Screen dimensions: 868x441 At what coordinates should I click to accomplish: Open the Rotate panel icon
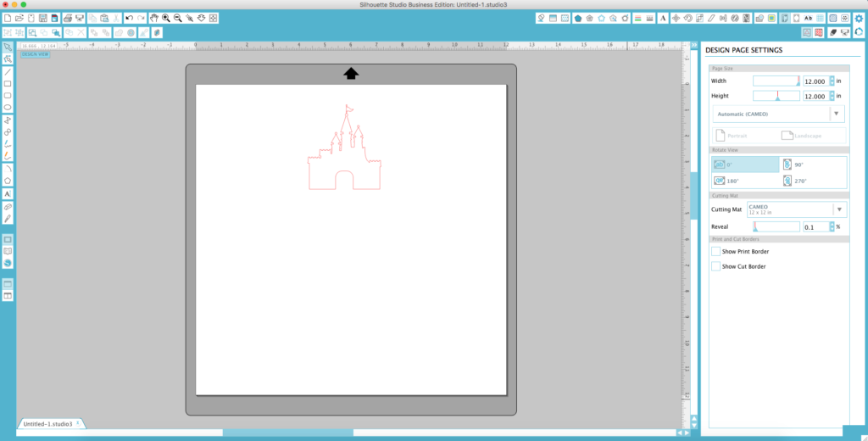pyautogui.click(x=687, y=19)
